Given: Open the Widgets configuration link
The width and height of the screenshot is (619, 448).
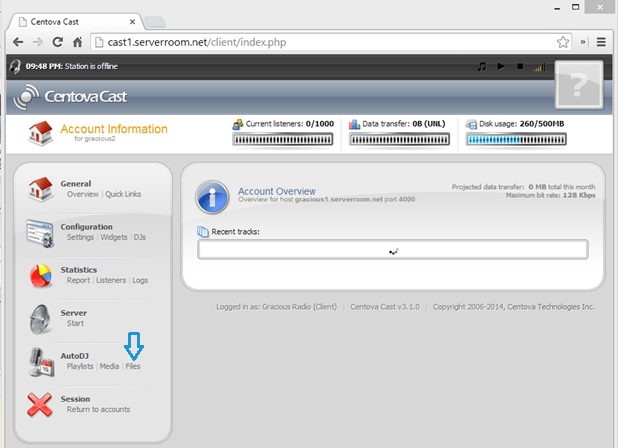Looking at the screenshot, I should [114, 237].
